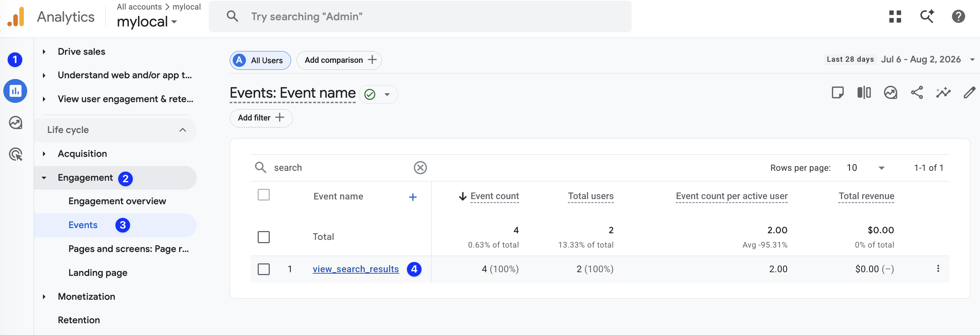
Task: Open the report status dropdown arrow
Action: [x=387, y=94]
